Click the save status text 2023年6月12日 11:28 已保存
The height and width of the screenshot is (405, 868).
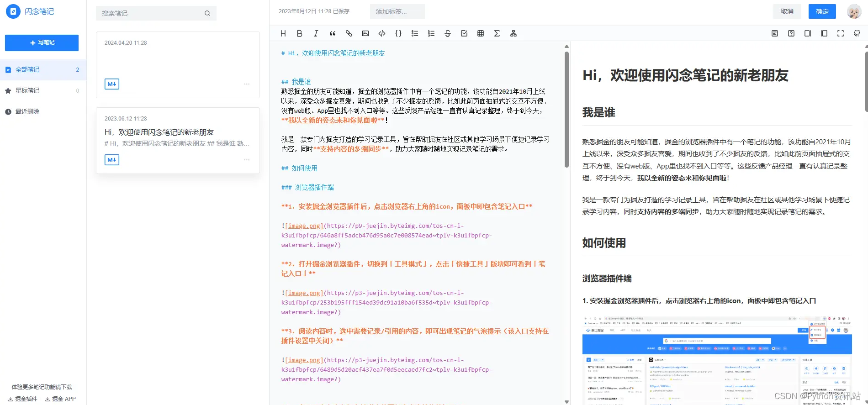coord(314,11)
